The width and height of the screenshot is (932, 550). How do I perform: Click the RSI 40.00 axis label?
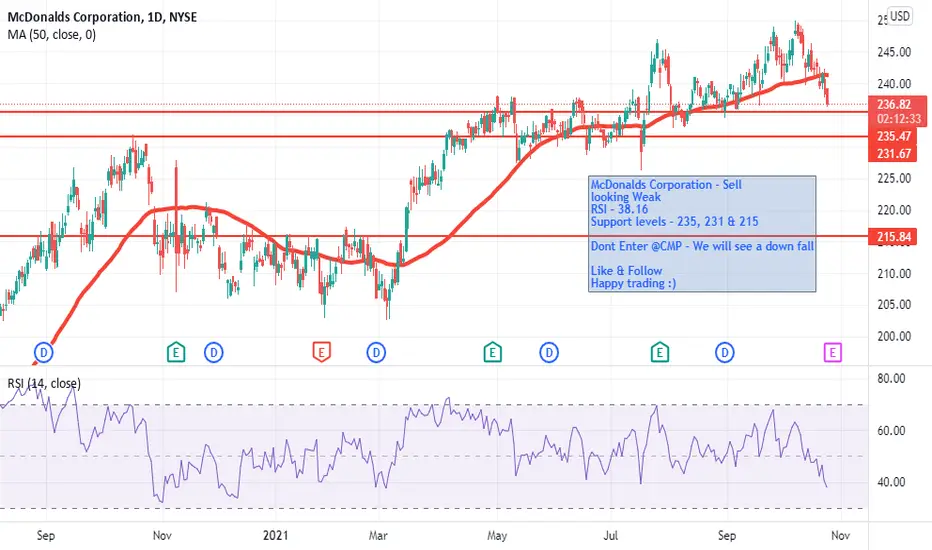tap(891, 482)
